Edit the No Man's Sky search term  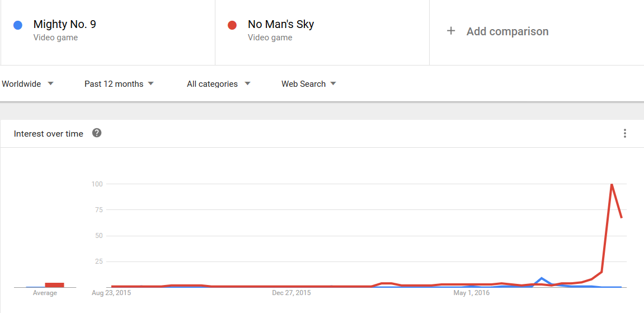pos(281,25)
